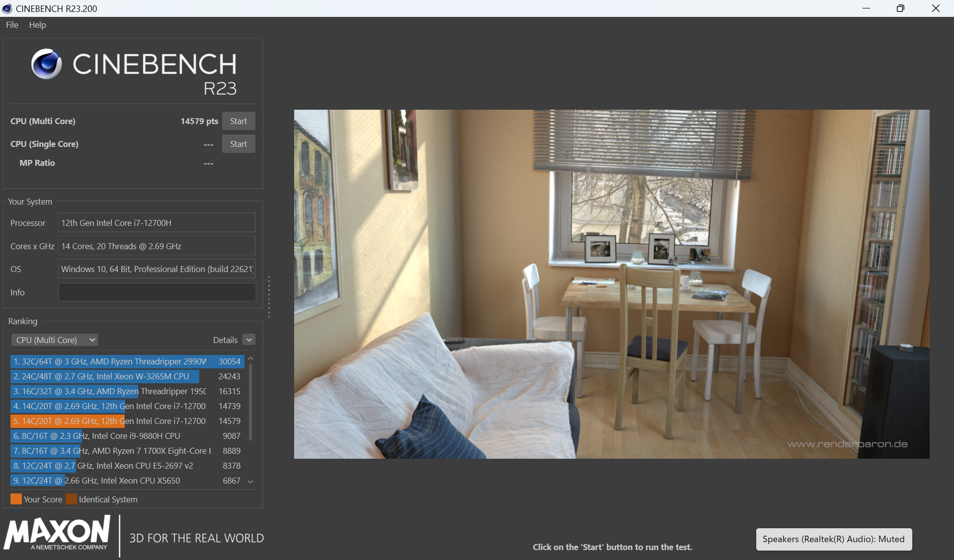Screen dimensions: 954x560
Task: Expand the Details dropdown arrow
Action: pyautogui.click(x=249, y=340)
